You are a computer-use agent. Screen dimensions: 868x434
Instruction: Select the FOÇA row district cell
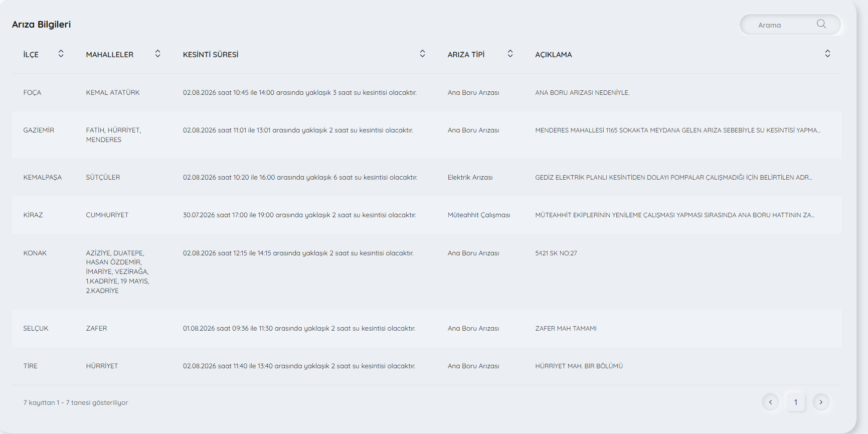32,93
